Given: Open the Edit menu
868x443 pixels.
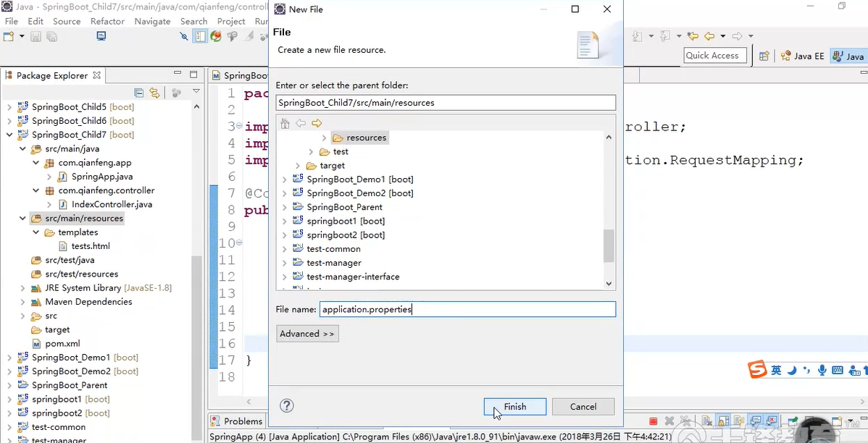Looking at the screenshot, I should coord(36,21).
